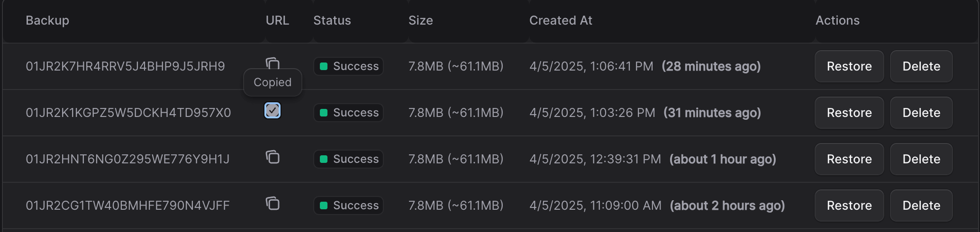
Task: Click the Size column header
Action: coord(420,20)
